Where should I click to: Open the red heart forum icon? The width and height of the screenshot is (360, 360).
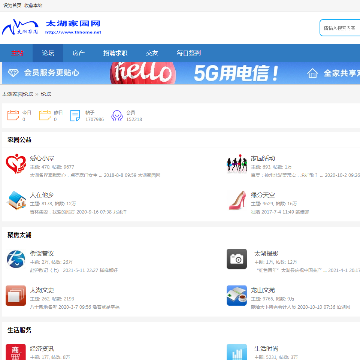(x=16, y=164)
